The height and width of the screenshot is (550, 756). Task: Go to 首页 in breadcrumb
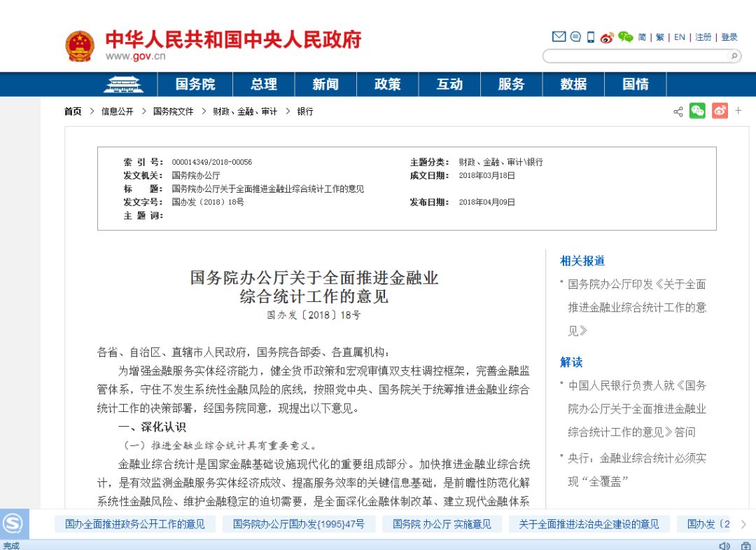[x=73, y=111]
